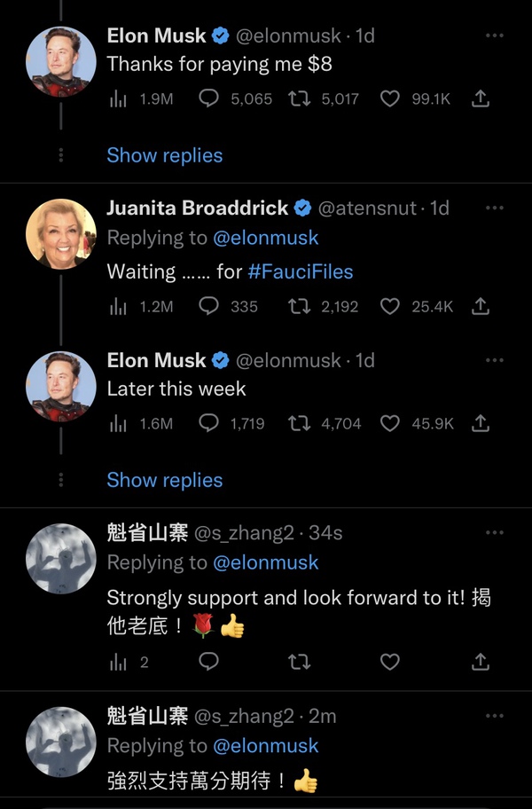The image size is (532, 809).
Task: Like Elon Musk's "Thanks for paying me $8" tweet
Action: pyautogui.click(x=390, y=99)
